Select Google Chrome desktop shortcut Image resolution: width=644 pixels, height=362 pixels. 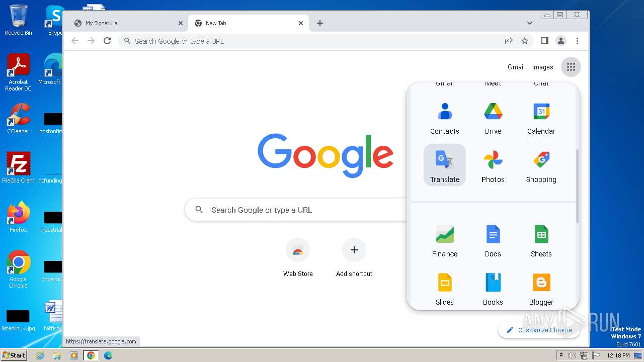click(x=18, y=269)
